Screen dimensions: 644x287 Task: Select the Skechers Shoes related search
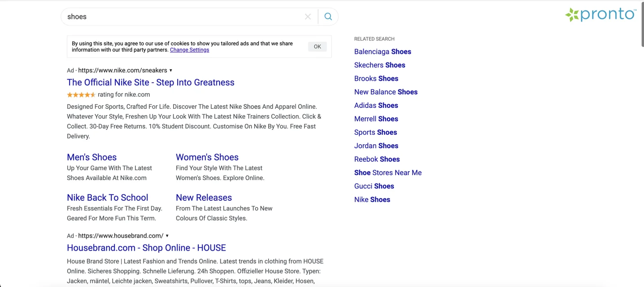coord(379,65)
